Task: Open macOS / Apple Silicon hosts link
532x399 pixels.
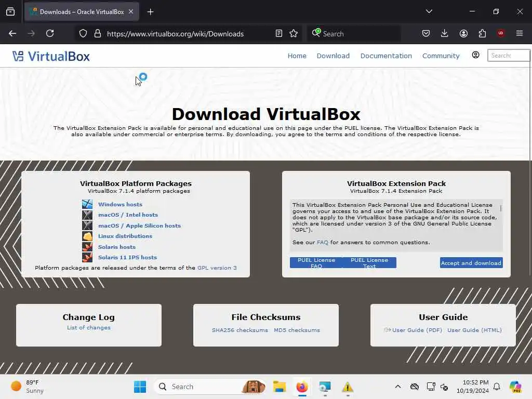Action: [x=139, y=225]
